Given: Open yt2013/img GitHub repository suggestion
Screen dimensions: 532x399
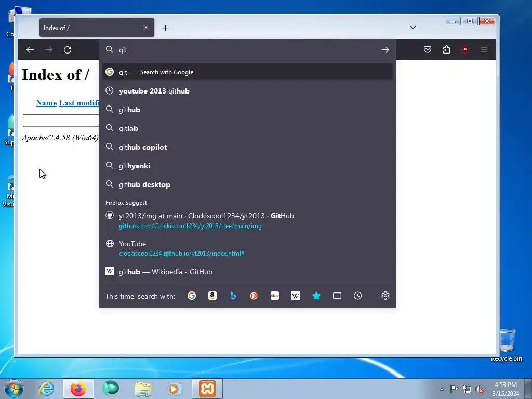Looking at the screenshot, I should click(x=247, y=220).
